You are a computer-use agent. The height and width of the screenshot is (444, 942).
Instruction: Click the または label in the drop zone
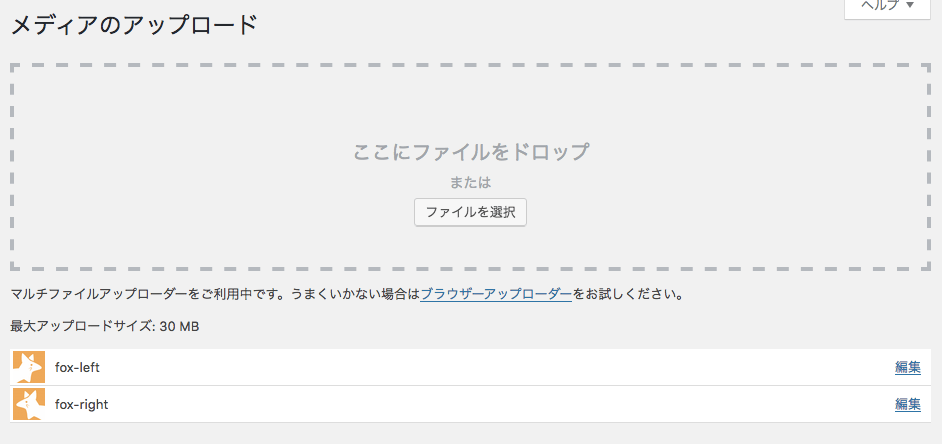click(x=470, y=183)
